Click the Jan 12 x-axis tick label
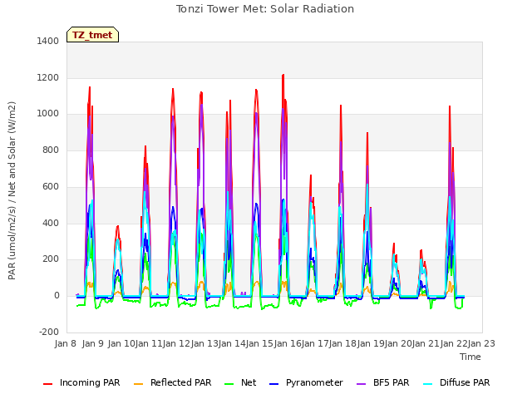Screen dimensions: 532x399 [x=176, y=343]
